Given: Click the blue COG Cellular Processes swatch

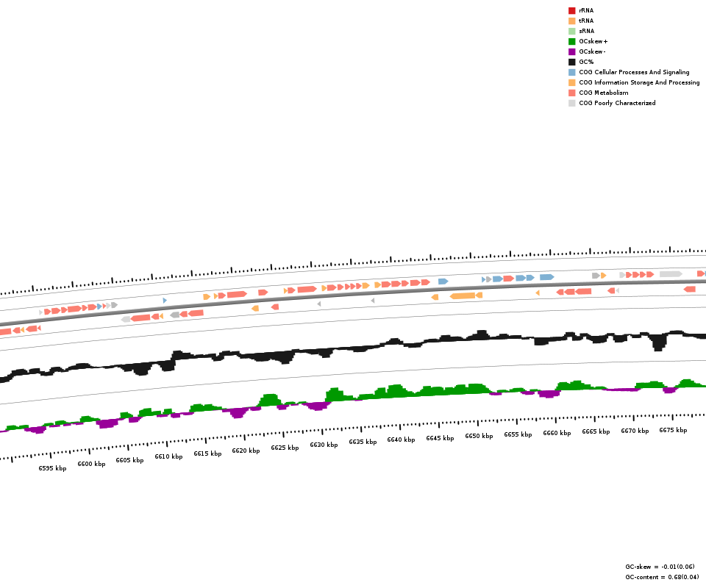Looking at the screenshot, I should tap(571, 72).
